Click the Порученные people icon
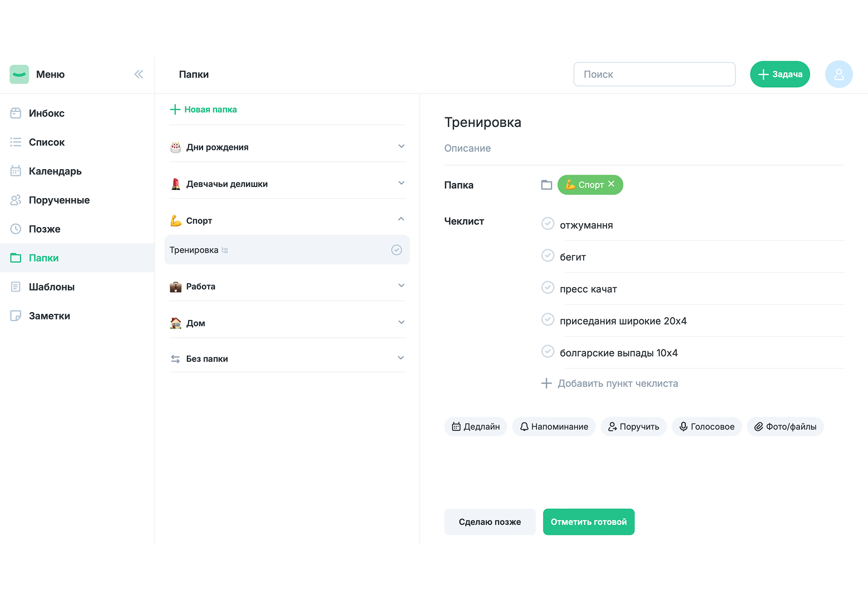The height and width of the screenshot is (601, 868). pyautogui.click(x=16, y=200)
